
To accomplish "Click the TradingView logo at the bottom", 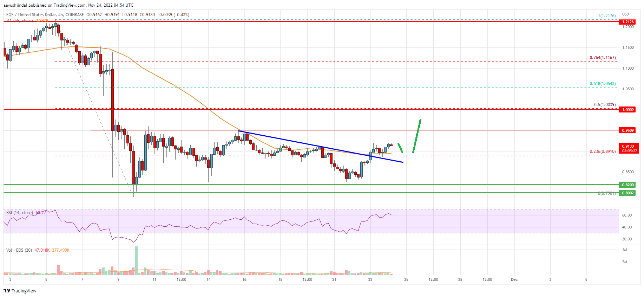I will (20, 291).
